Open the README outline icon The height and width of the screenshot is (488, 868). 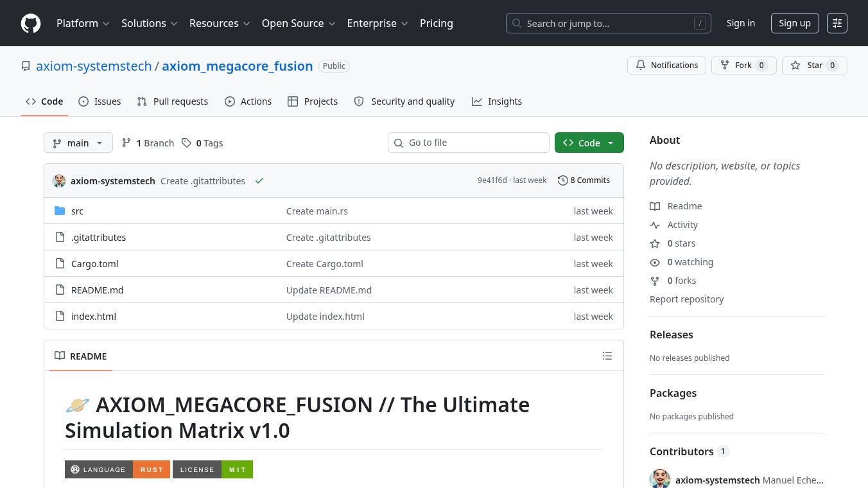[607, 356]
